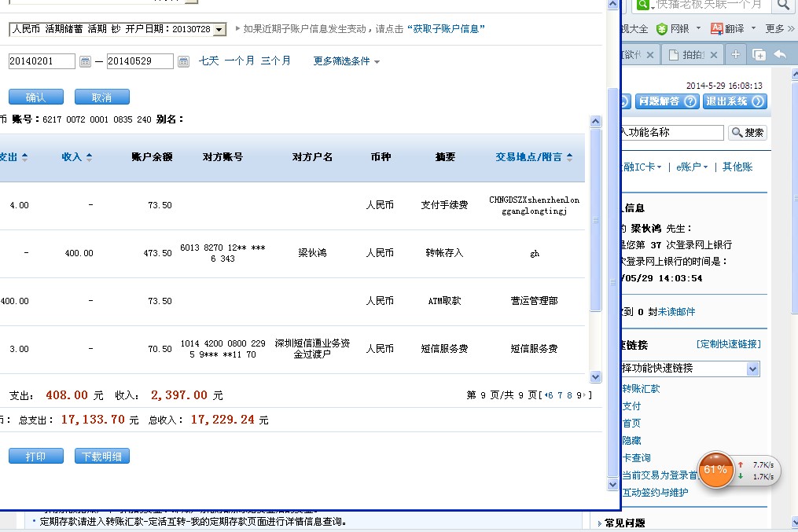Click the restore closed tab arrow icon
The image size is (798, 532).
coord(780,54)
